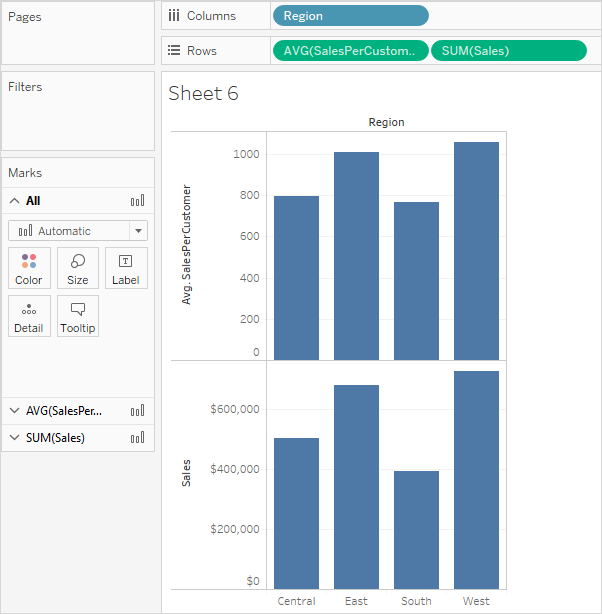Screen dimensions: 602x614
Task: Click the West bar in Sales chart
Action: (476, 480)
